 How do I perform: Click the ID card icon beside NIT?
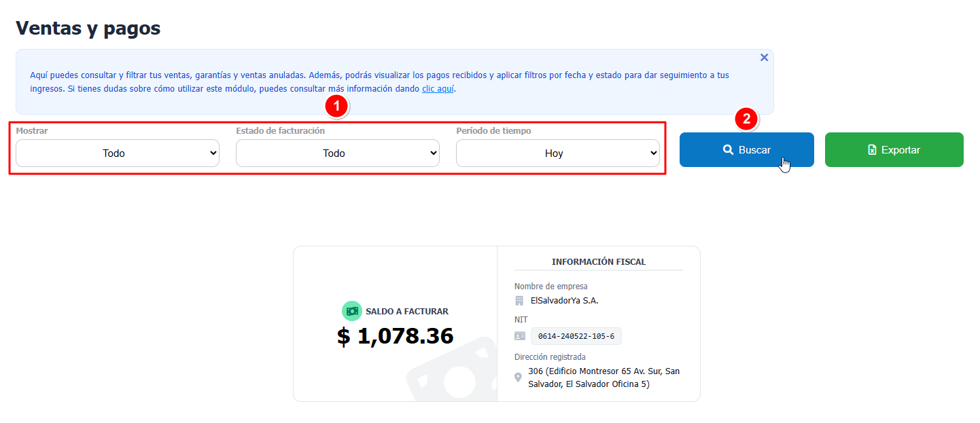[520, 336]
